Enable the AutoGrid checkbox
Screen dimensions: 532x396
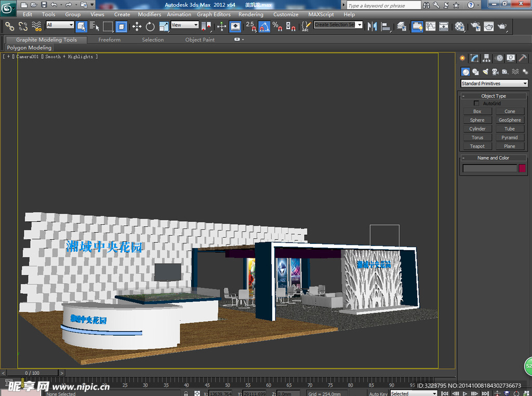click(x=476, y=103)
